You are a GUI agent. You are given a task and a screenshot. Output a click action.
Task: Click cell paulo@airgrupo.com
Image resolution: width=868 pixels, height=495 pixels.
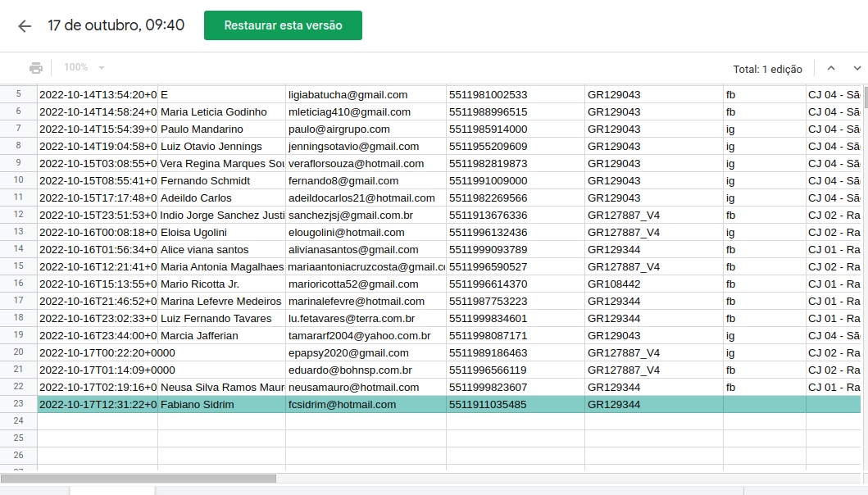pyautogui.click(x=366, y=129)
